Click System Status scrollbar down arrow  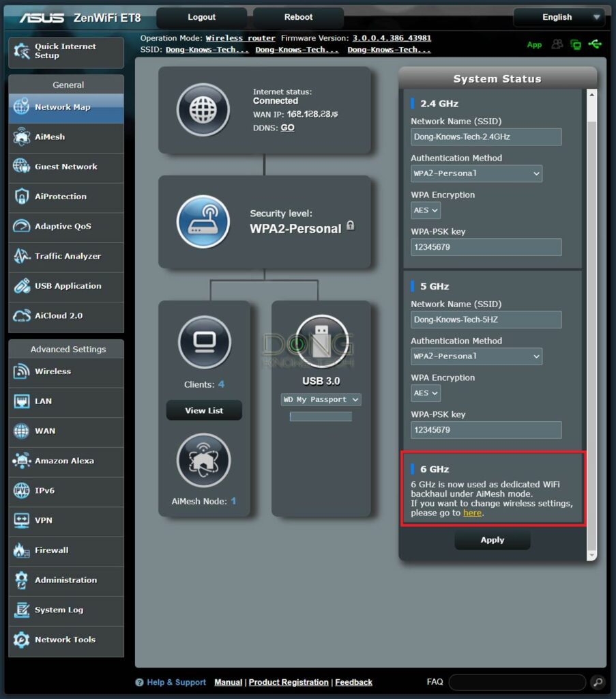(x=591, y=556)
